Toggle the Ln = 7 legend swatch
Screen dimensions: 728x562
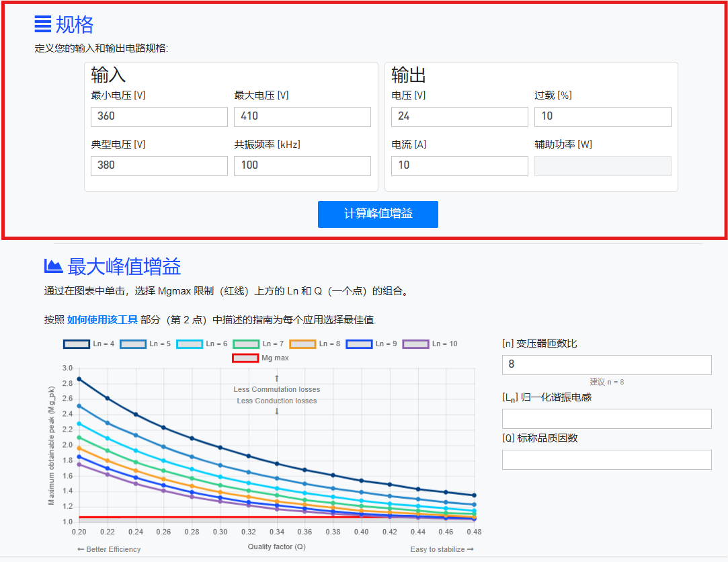246,344
